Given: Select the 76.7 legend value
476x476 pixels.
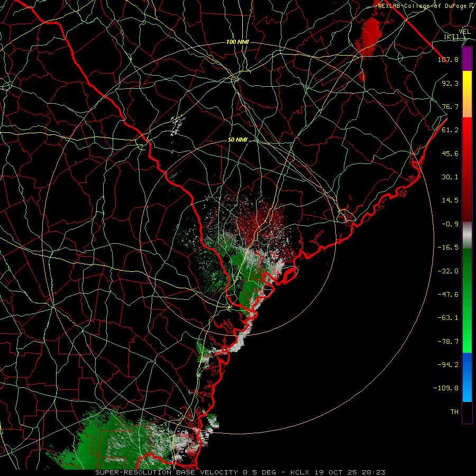Looking at the screenshot, I should click(450, 106).
